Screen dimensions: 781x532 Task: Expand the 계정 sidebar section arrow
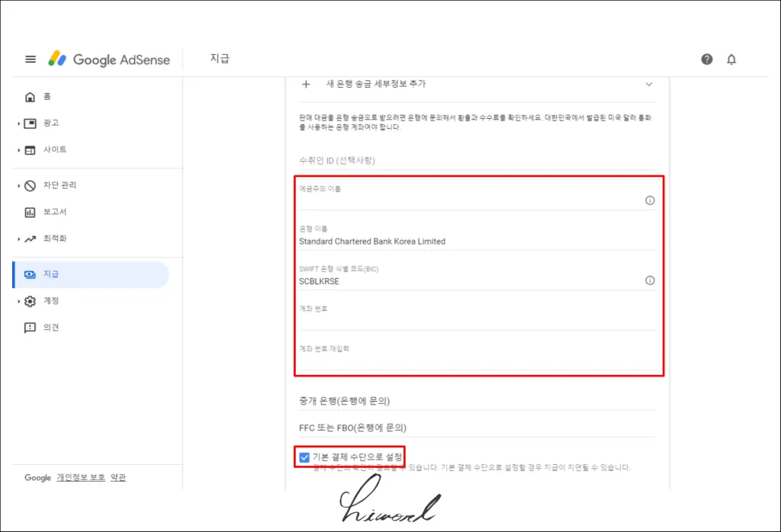click(18, 301)
